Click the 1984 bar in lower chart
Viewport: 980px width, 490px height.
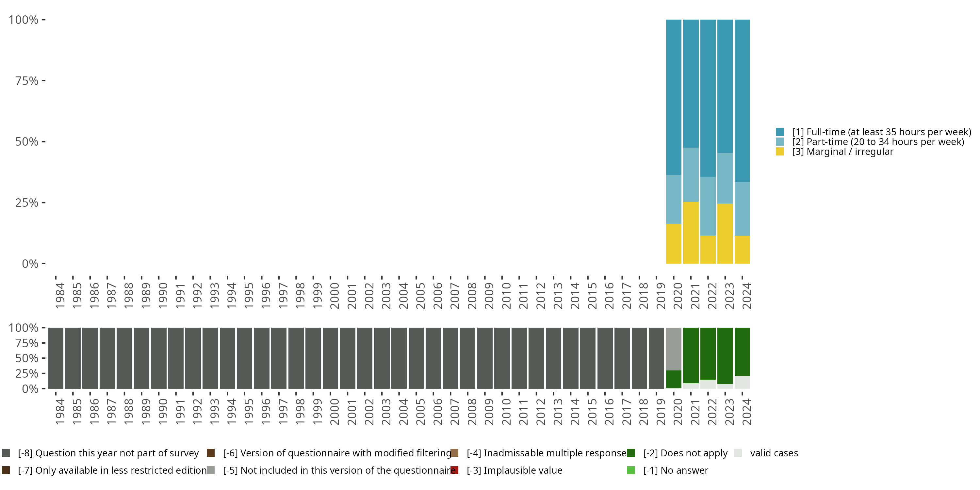click(56, 358)
